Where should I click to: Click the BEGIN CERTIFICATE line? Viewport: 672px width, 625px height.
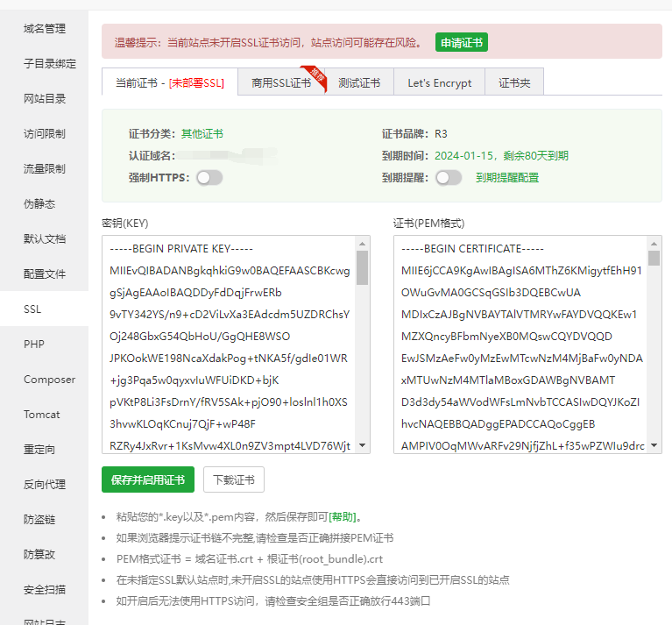click(472, 249)
